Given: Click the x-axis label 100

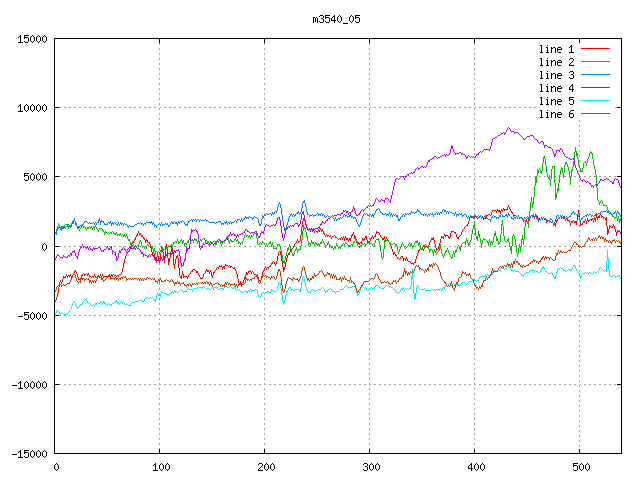Looking at the screenshot, I should coord(161,467).
